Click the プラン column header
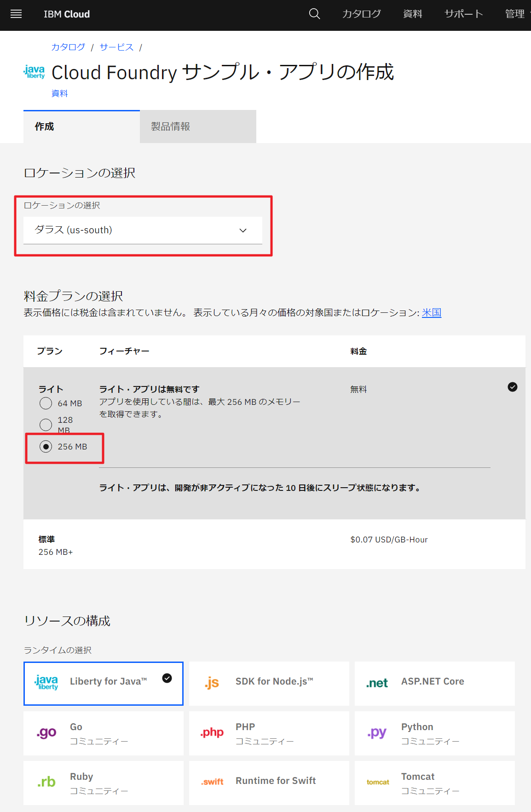Viewport: 531px width, 812px height. (x=50, y=351)
